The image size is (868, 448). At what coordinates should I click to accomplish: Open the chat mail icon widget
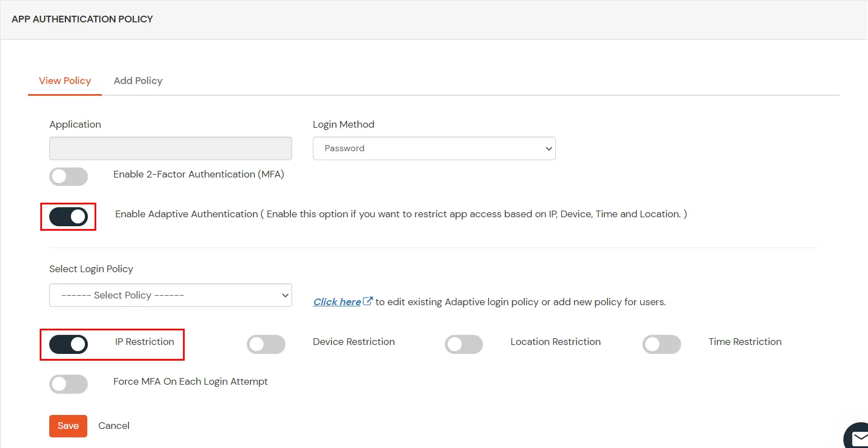pos(856,437)
